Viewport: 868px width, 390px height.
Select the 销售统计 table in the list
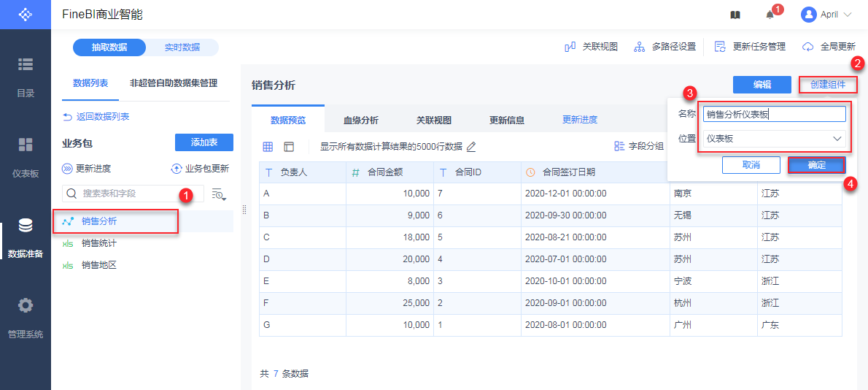point(99,243)
